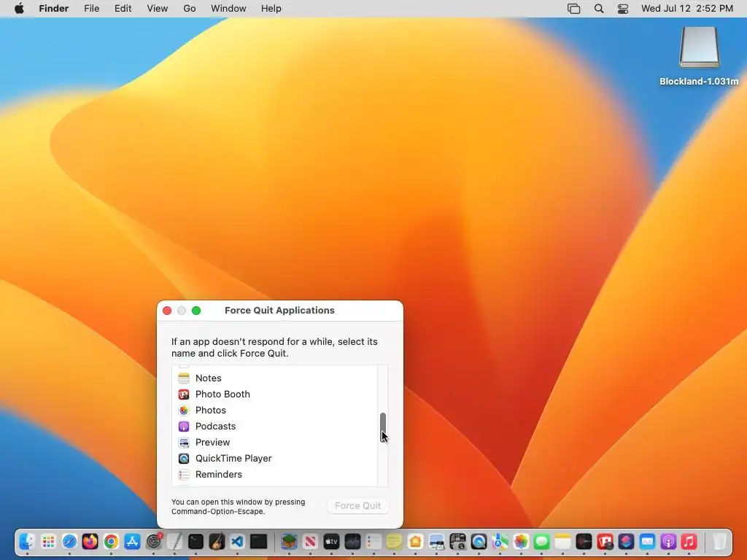747x560 pixels.
Task: Open the Apple menu
Action: 19,9
